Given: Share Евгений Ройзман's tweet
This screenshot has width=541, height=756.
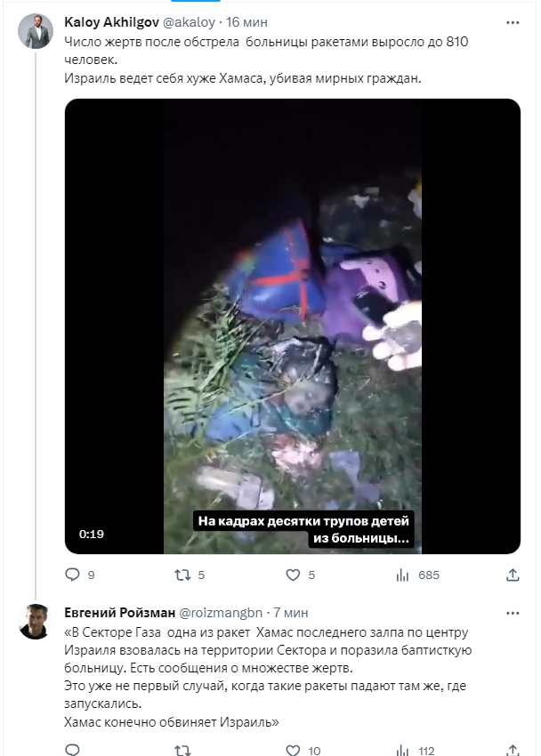Looking at the screenshot, I should pyautogui.click(x=512, y=751).
